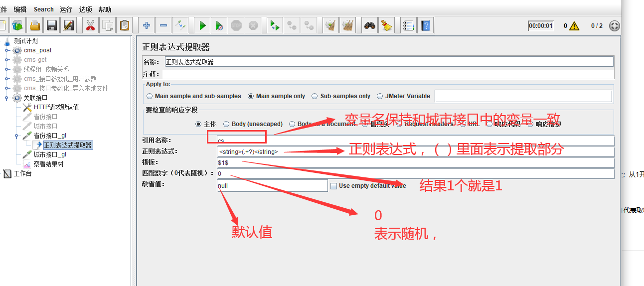Open the Templates toolbar icon
Screen dimensions: 644x286
tap(17, 25)
